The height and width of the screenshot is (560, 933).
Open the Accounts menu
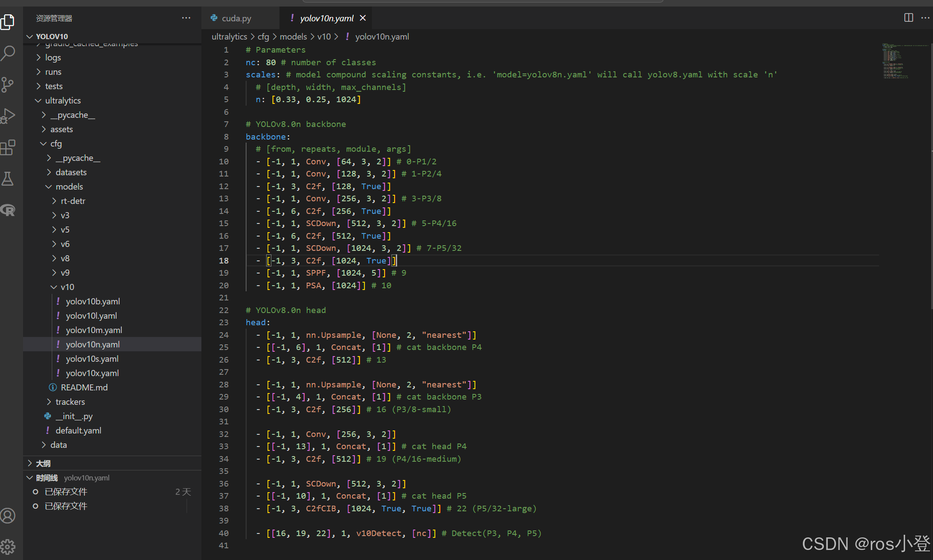pos(8,516)
